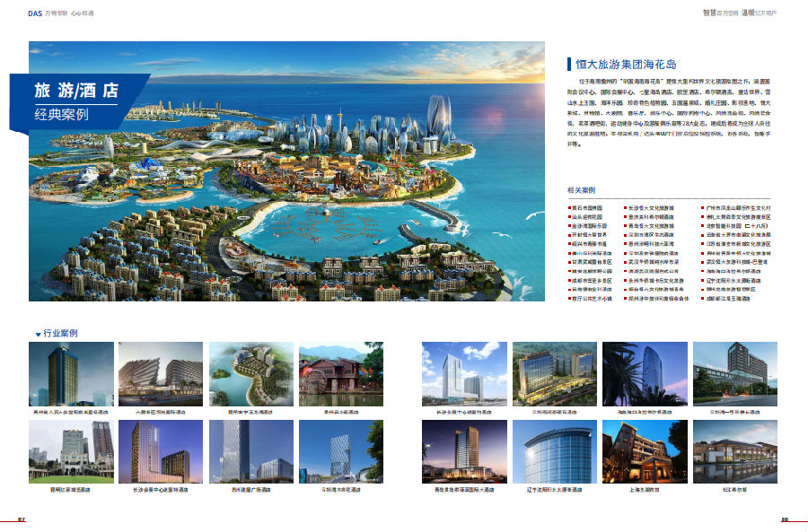
Task: Click the 相关案例 section heading
Action: [581, 190]
